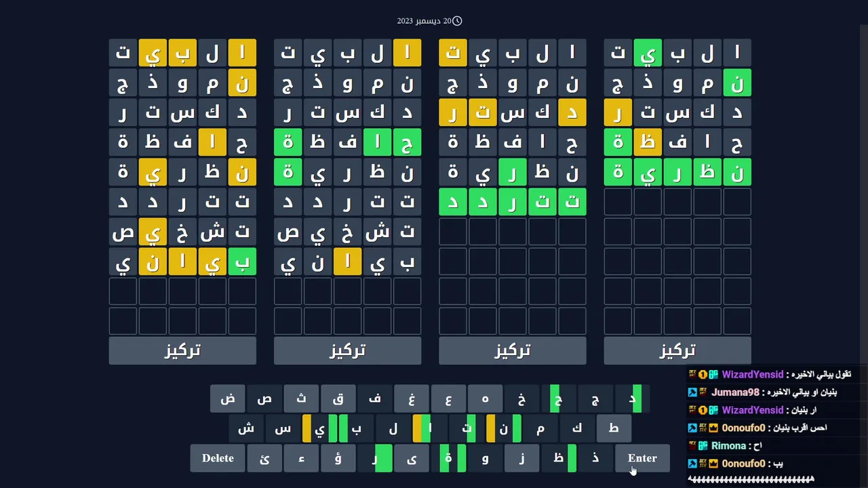
Task: Click the ك key
Action: click(576, 428)
